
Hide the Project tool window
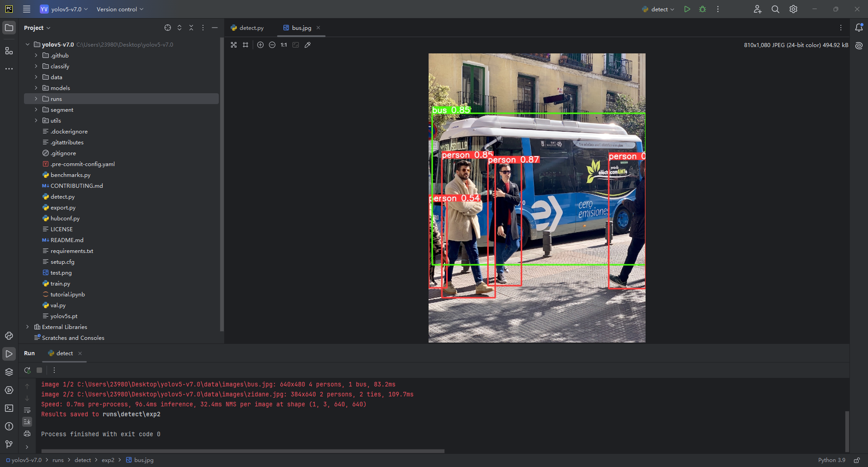[215, 28]
